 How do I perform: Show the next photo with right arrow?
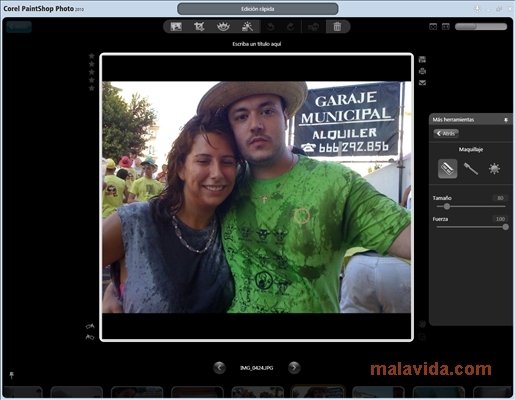point(294,368)
